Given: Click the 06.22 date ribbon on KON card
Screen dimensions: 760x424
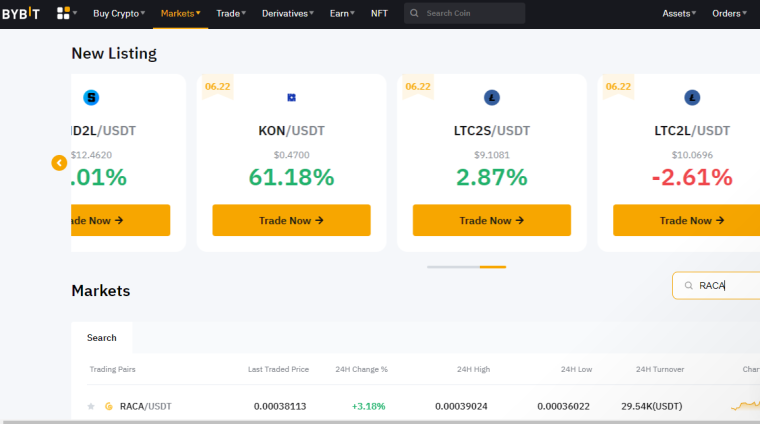Looking at the screenshot, I should pos(218,87).
